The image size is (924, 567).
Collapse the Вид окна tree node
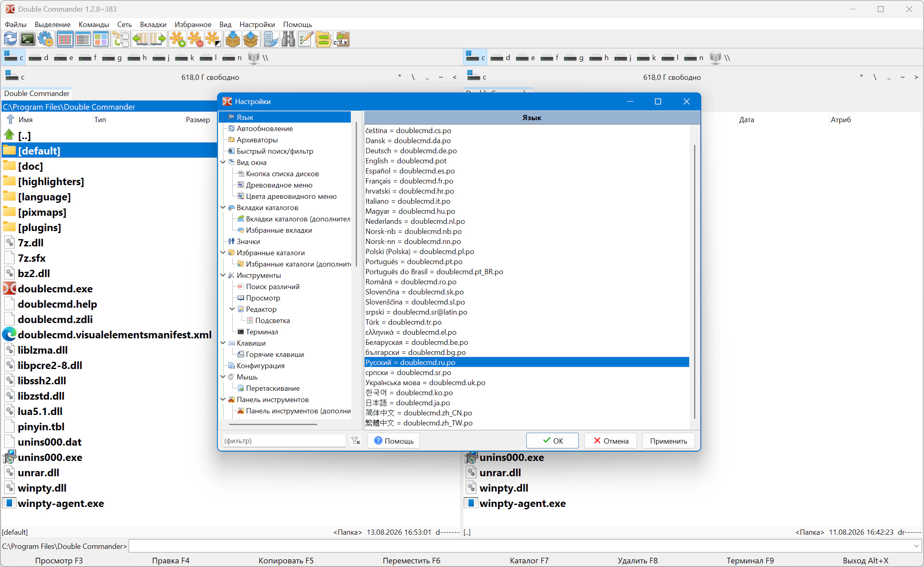(x=223, y=162)
